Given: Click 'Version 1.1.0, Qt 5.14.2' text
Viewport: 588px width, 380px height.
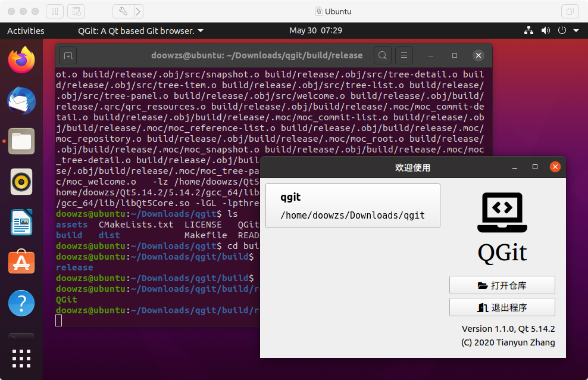Looking at the screenshot, I should 508,329.
